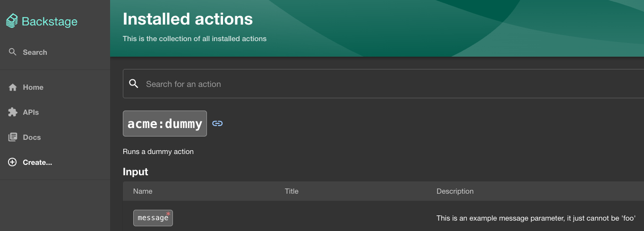Copy the anchor link beside acme:dummy
The image size is (644, 231).
[x=217, y=124]
